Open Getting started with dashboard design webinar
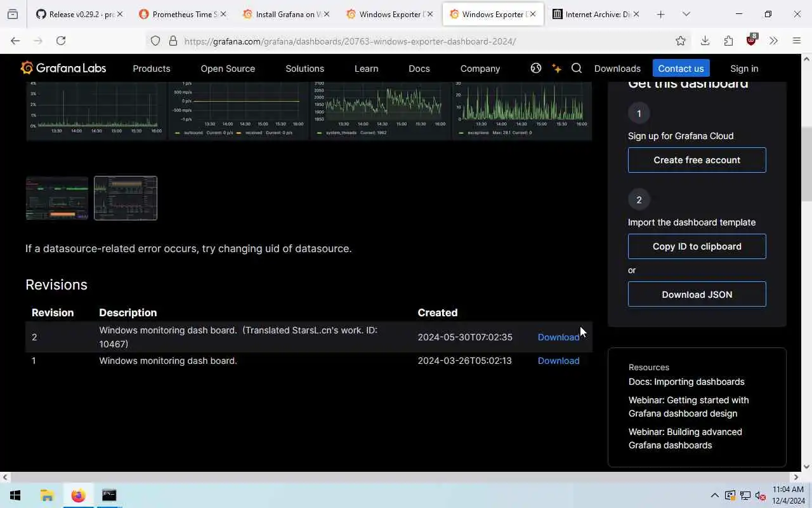The height and width of the screenshot is (508, 812). [x=688, y=406]
